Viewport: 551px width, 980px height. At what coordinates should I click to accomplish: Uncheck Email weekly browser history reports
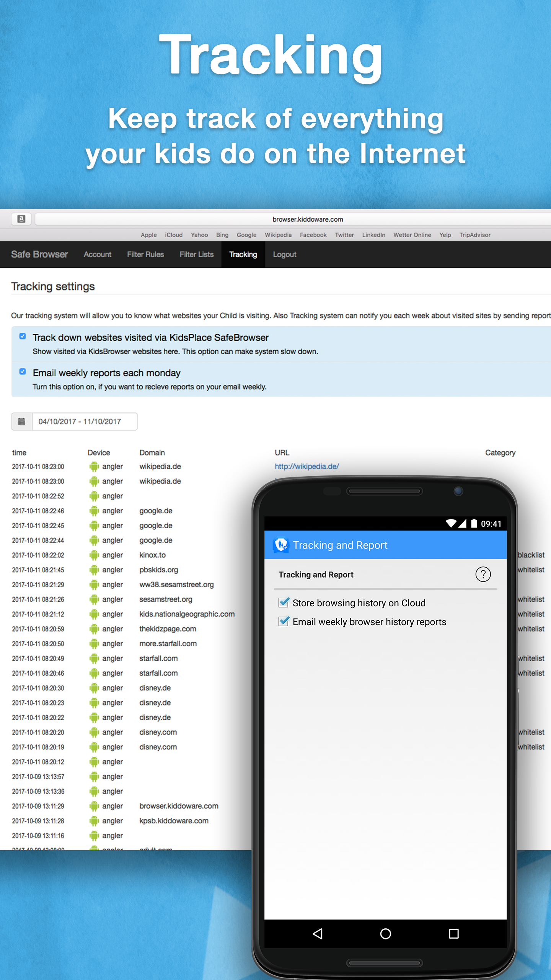click(284, 621)
